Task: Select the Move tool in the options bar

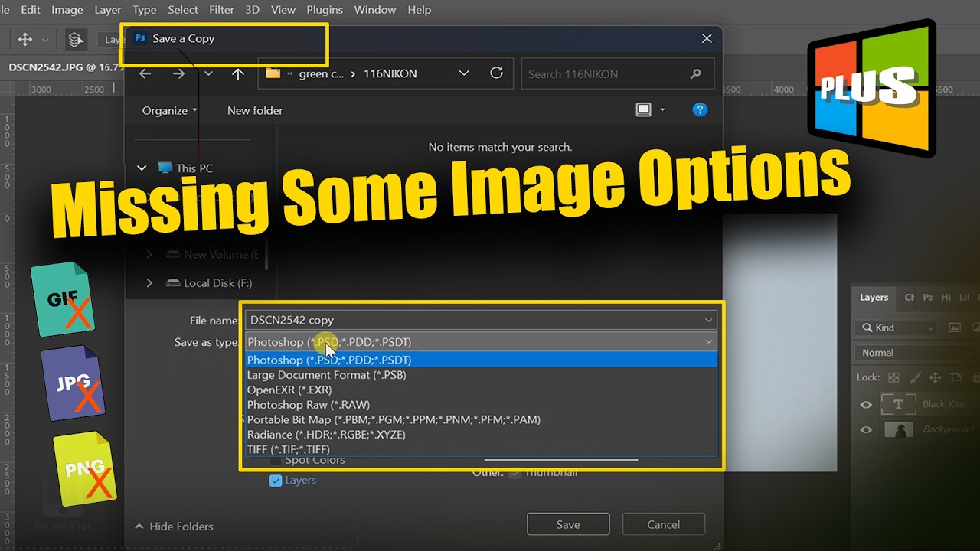Action: pos(24,39)
